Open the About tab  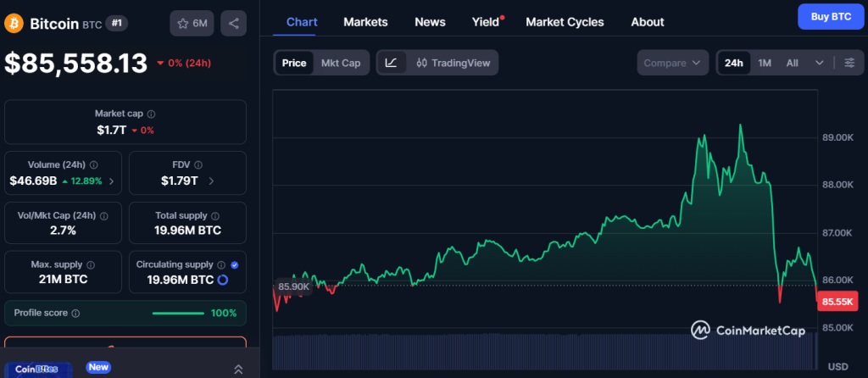pos(647,22)
